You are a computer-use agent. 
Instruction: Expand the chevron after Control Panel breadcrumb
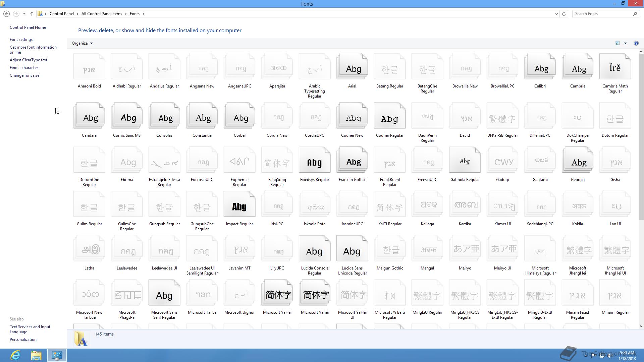[77, 14]
